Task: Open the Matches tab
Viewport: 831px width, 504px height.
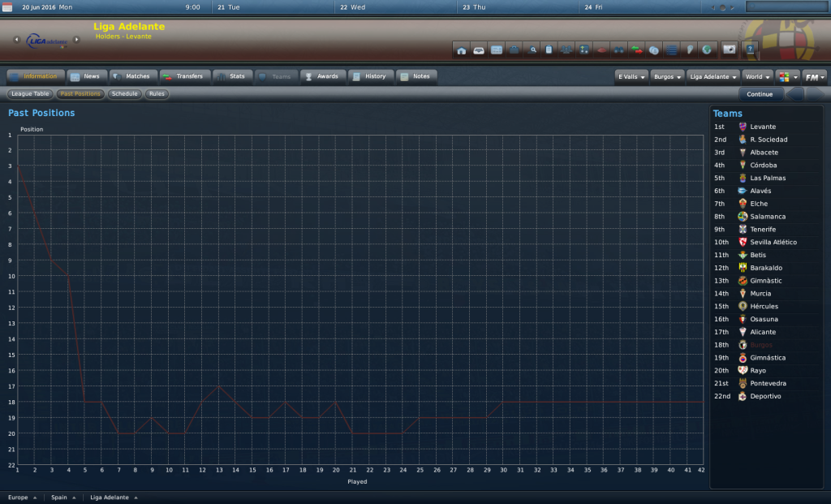Action: coord(134,76)
